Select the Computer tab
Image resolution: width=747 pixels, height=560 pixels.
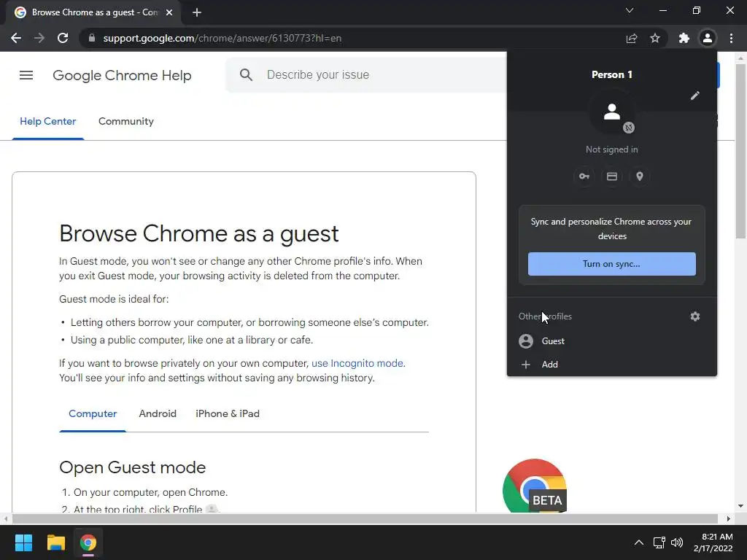point(93,413)
